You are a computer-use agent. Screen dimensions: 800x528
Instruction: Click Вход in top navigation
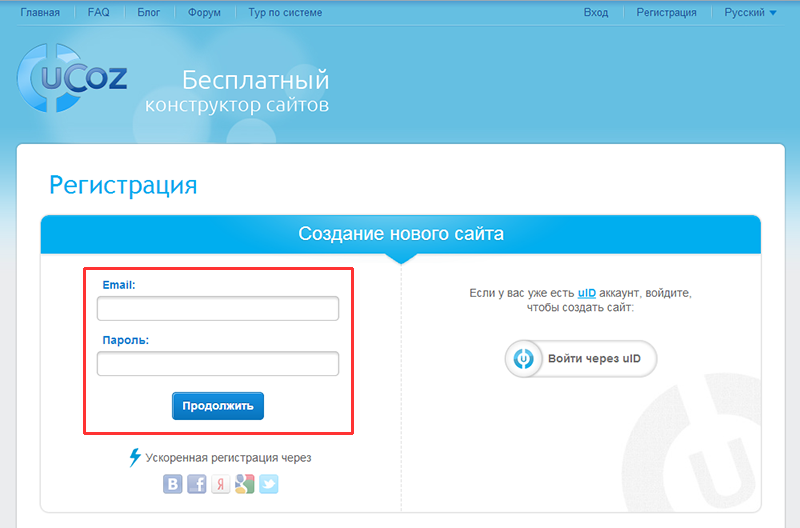[x=596, y=12]
